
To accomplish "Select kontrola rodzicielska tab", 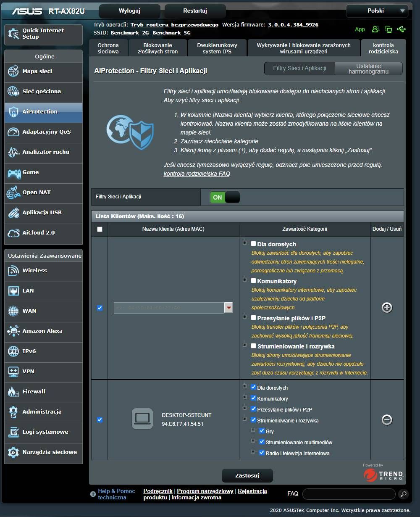I will point(383,48).
